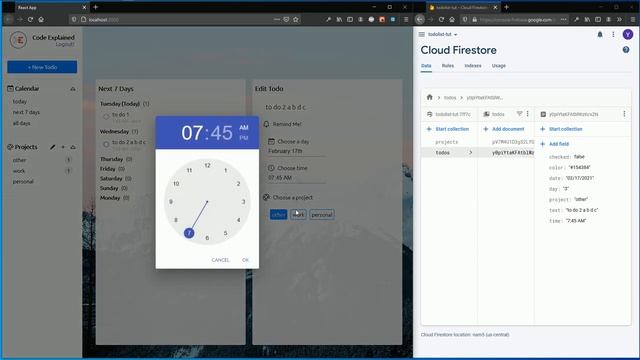Click the Logout link under Code Explained

point(65,44)
